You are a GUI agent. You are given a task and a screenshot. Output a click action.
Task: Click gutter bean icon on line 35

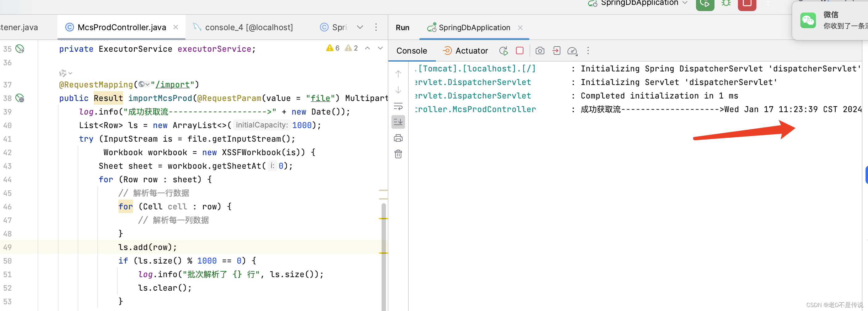point(20,49)
